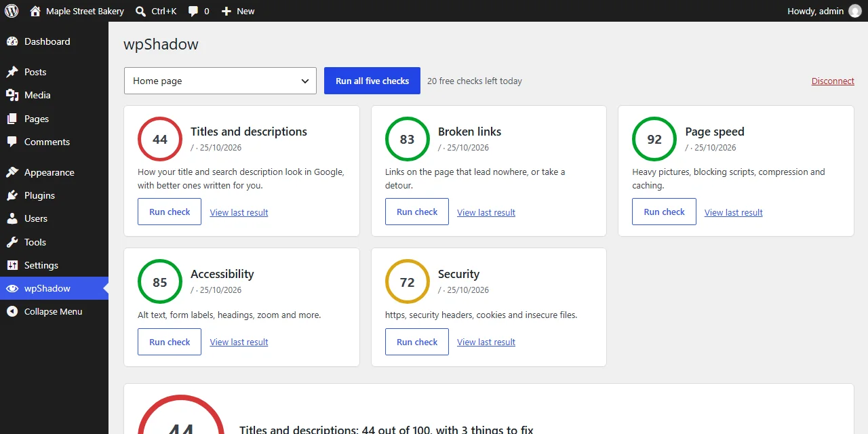Go to the Plugins menu item

tap(54, 195)
